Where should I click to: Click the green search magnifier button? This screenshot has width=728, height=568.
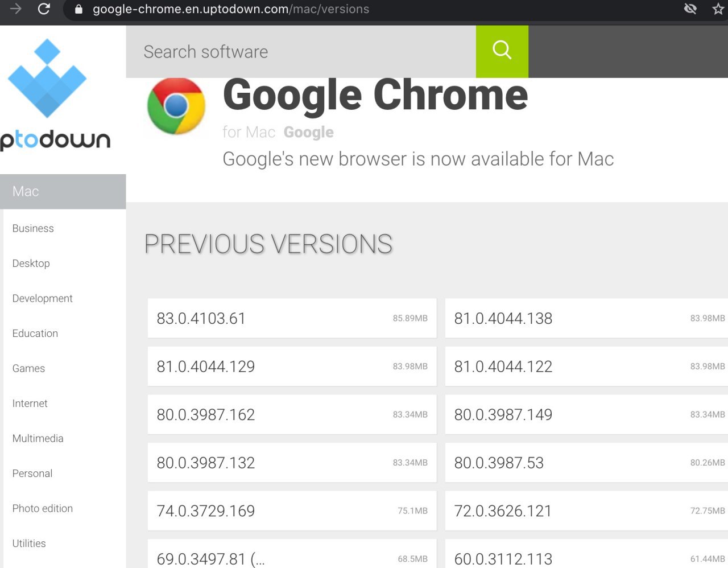point(502,51)
